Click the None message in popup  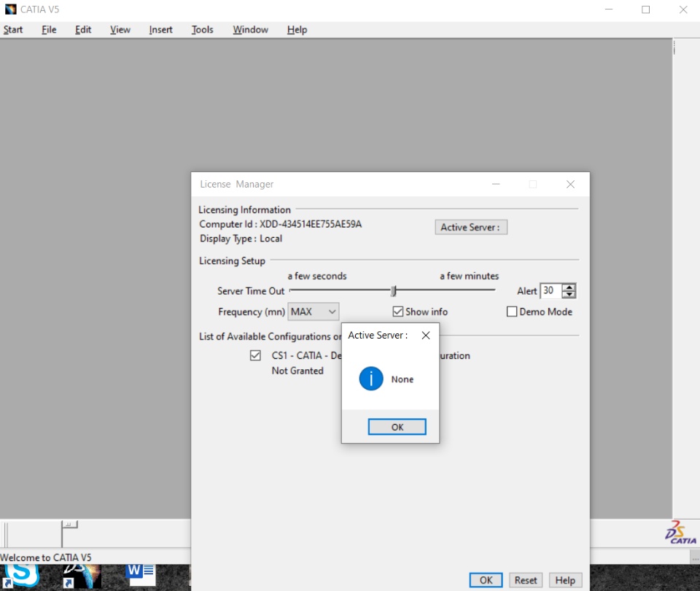402,379
